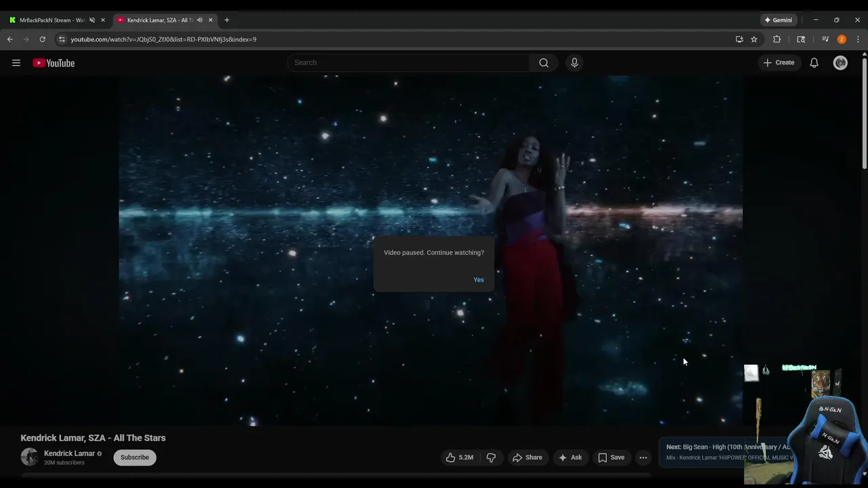Screen dimensions: 868x488
Task: Open the media controls icon
Action: pos(825,39)
